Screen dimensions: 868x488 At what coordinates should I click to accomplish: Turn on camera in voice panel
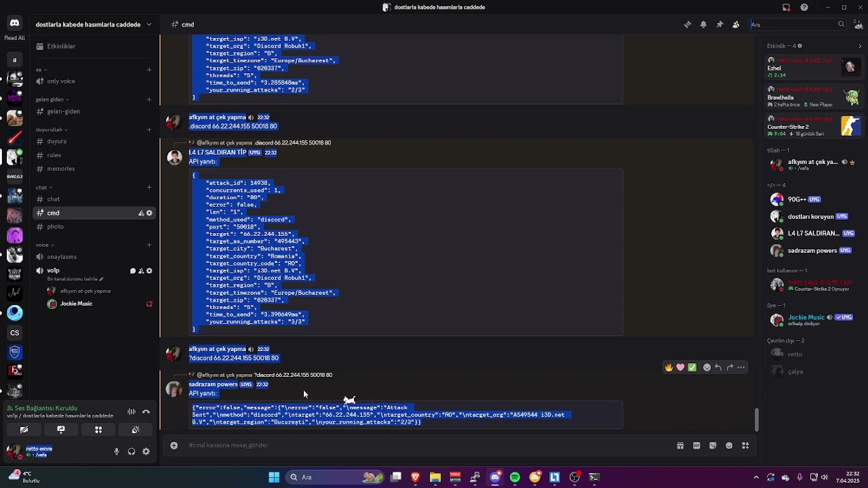click(x=24, y=430)
